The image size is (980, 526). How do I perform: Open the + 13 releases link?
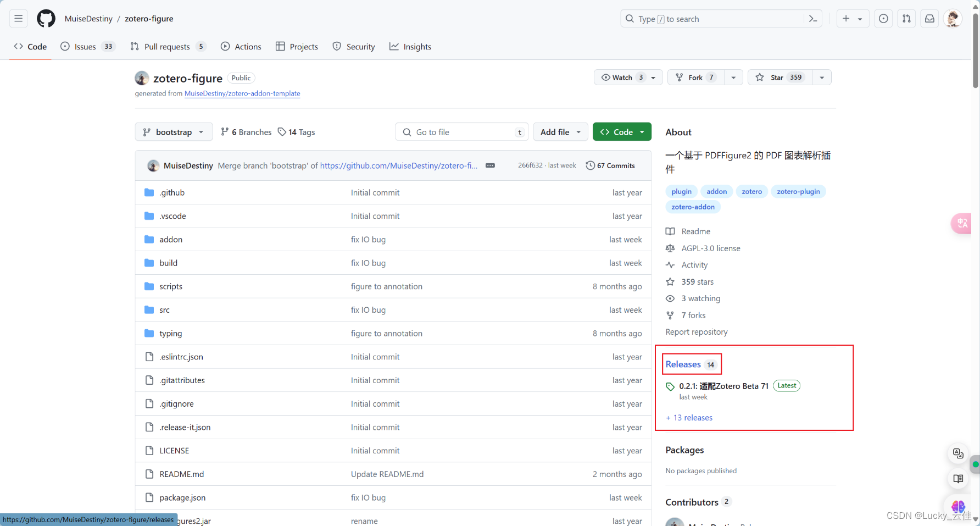tap(689, 418)
